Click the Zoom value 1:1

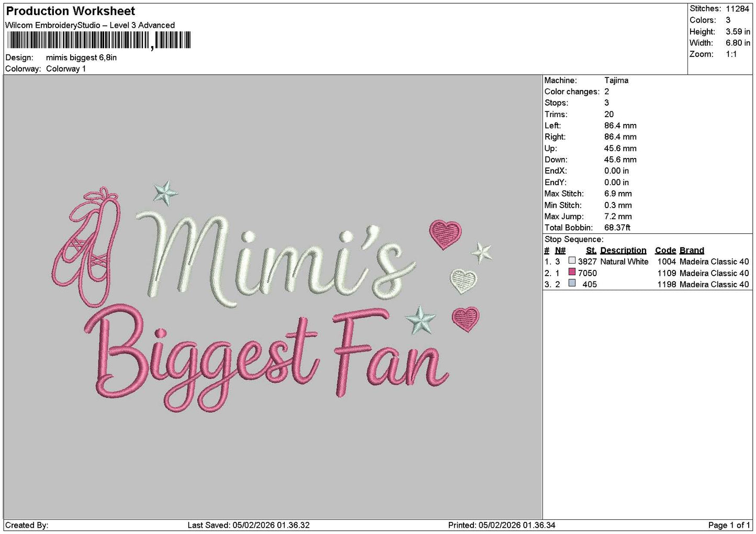[x=731, y=54]
